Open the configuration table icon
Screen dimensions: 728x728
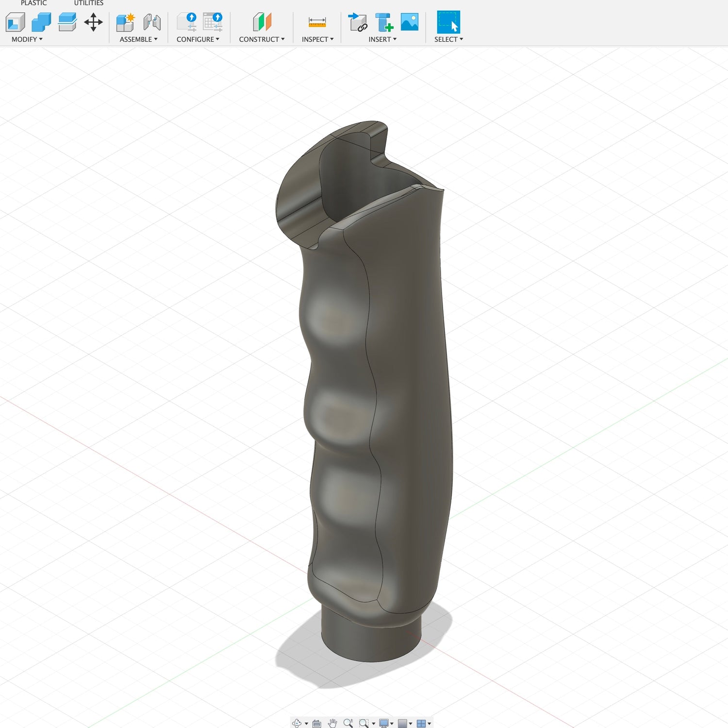(x=213, y=22)
